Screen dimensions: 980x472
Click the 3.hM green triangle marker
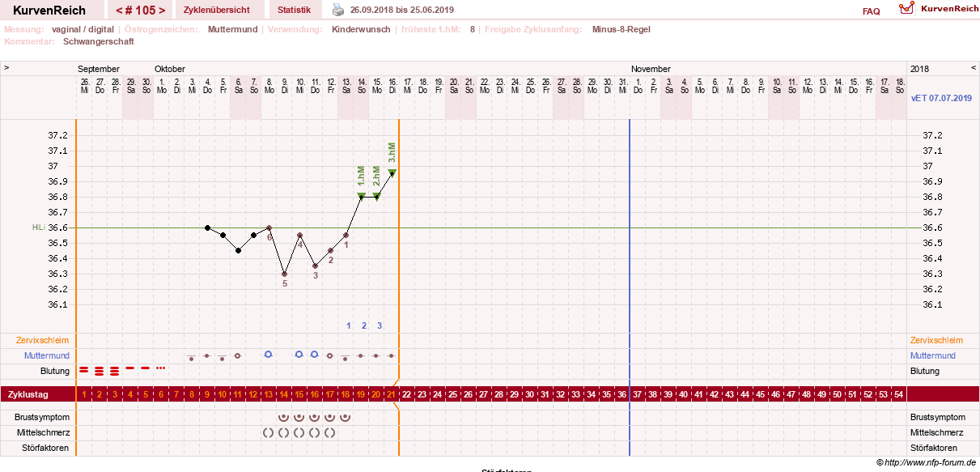(x=392, y=172)
